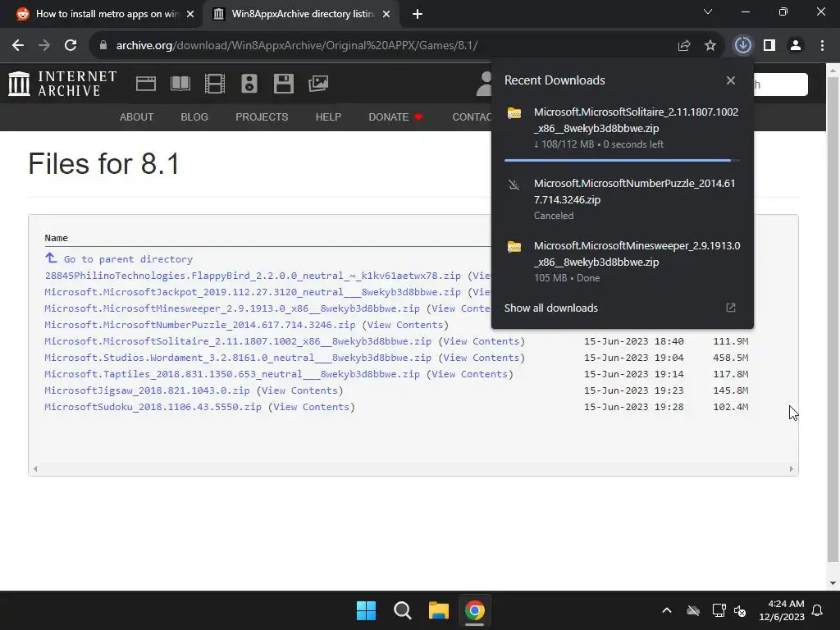840x630 pixels.
Task: Download Taptiles zip file link
Action: 232,374
